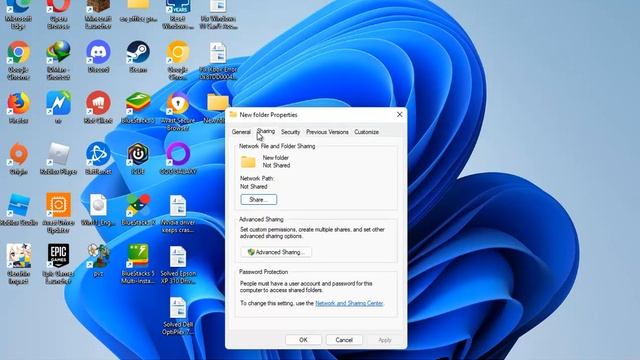640x360 pixels.
Task: Go to the Previous Versions tab
Action: [x=327, y=132]
